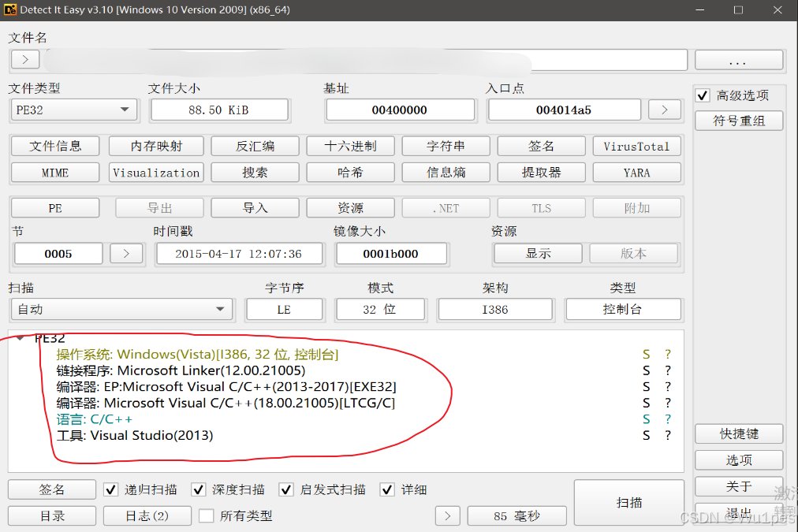Viewport: 798px width, 532px height.
Task: Click the 导入 imports button
Action: pyautogui.click(x=255, y=208)
